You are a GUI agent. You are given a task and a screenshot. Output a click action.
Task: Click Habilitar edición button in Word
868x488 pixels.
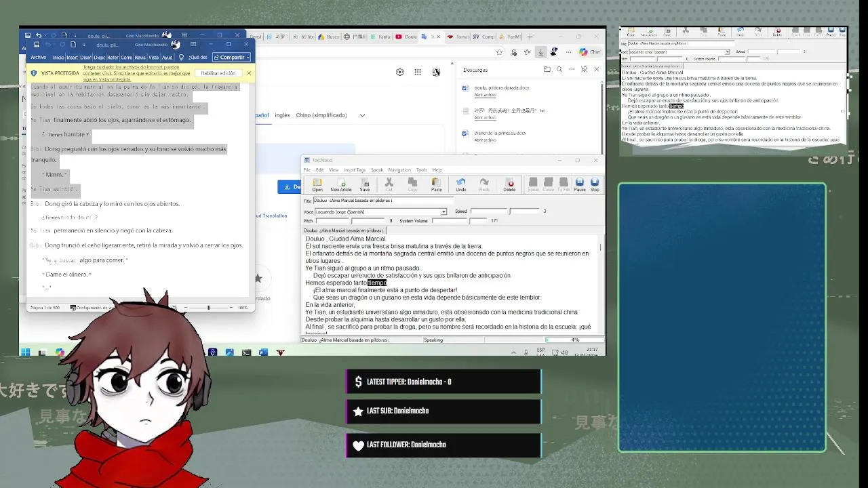[218, 73]
